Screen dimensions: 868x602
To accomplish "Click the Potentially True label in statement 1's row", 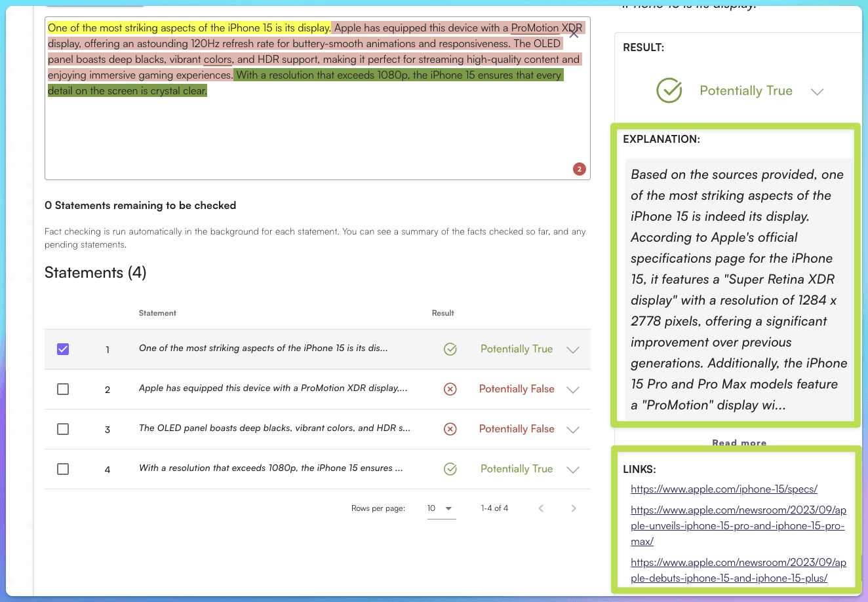I will click(x=517, y=349).
